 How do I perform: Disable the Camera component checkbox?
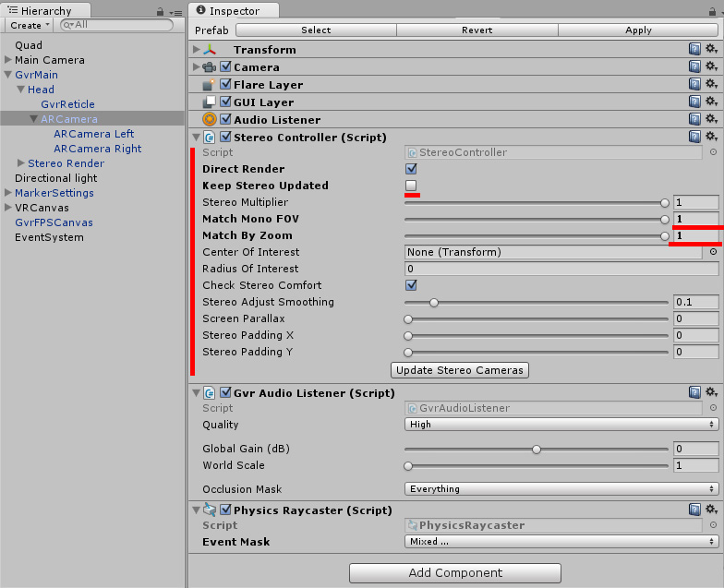pos(225,66)
